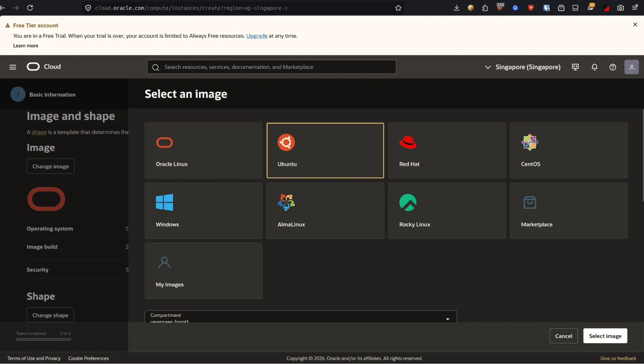Click the search magnifier icon
This screenshot has height=364, width=644.
pos(156,67)
